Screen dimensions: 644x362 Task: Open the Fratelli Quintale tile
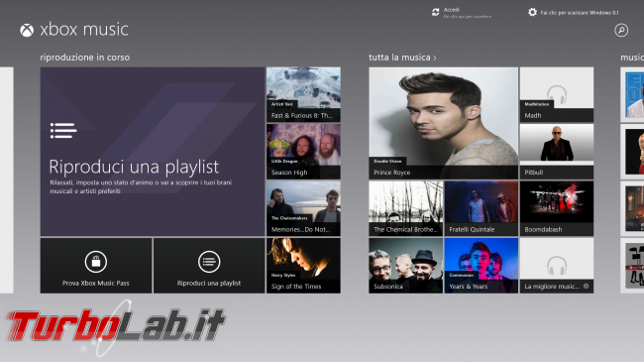[x=482, y=208]
